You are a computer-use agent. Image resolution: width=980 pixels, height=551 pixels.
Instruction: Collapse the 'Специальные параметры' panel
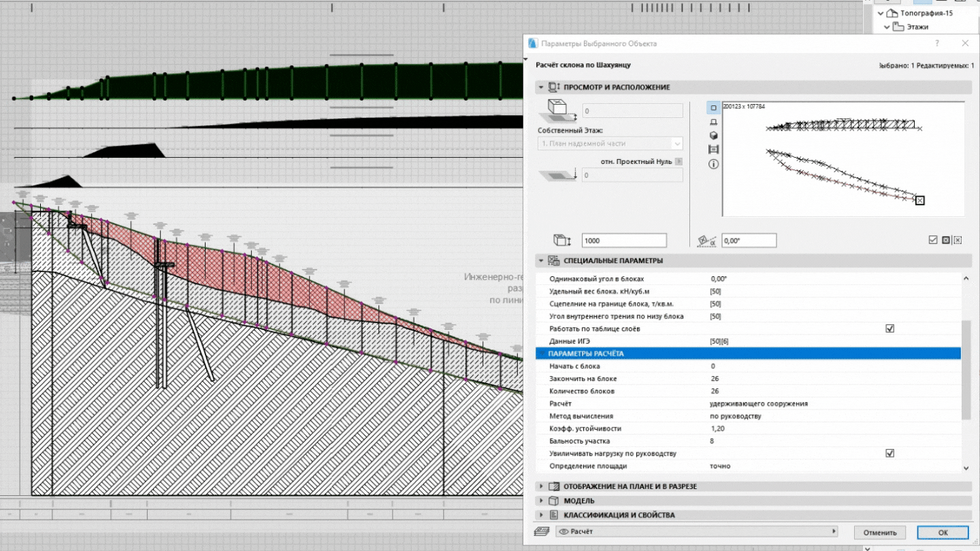click(541, 261)
